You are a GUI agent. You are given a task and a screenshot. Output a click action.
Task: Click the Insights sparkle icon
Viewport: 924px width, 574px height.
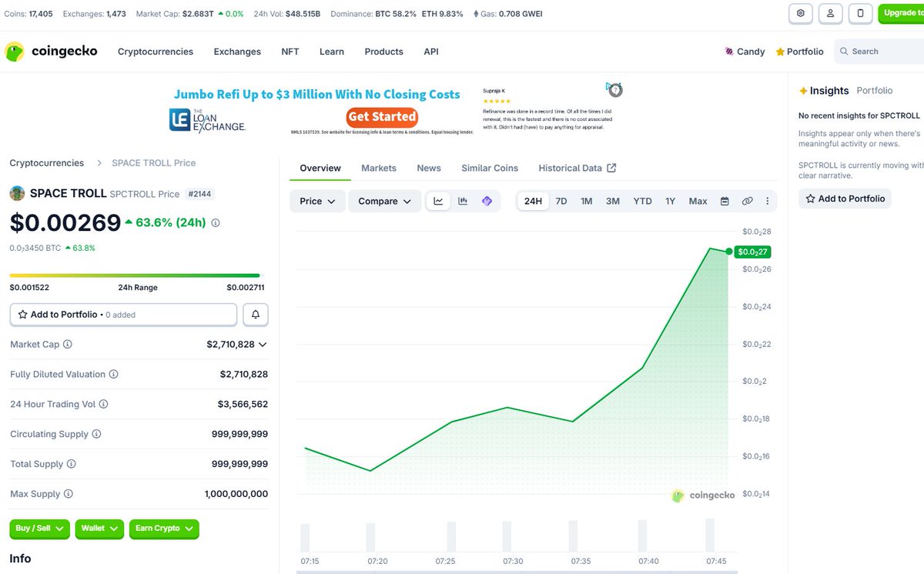pos(803,91)
